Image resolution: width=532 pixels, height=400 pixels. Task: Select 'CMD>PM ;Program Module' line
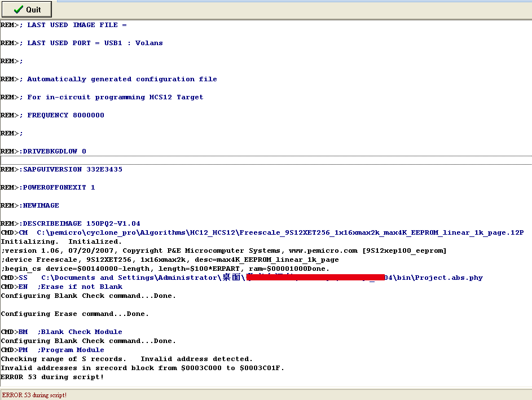point(52,350)
